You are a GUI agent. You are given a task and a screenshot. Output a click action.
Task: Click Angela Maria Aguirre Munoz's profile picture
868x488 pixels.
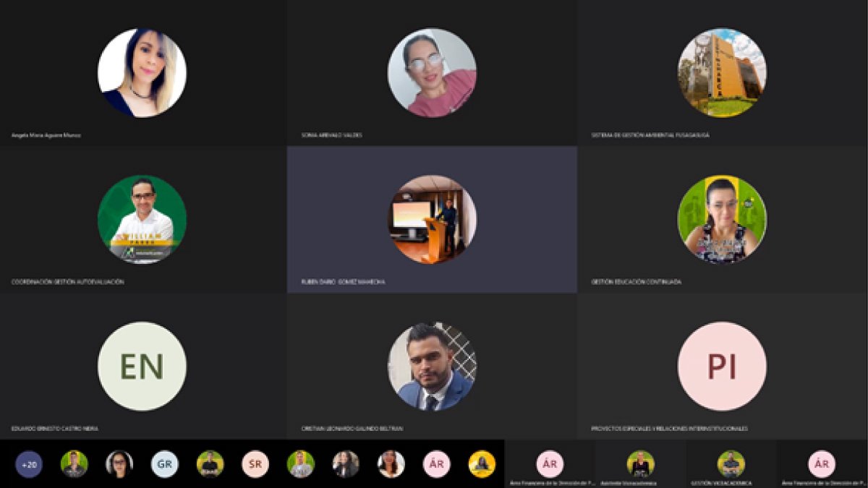(x=142, y=73)
